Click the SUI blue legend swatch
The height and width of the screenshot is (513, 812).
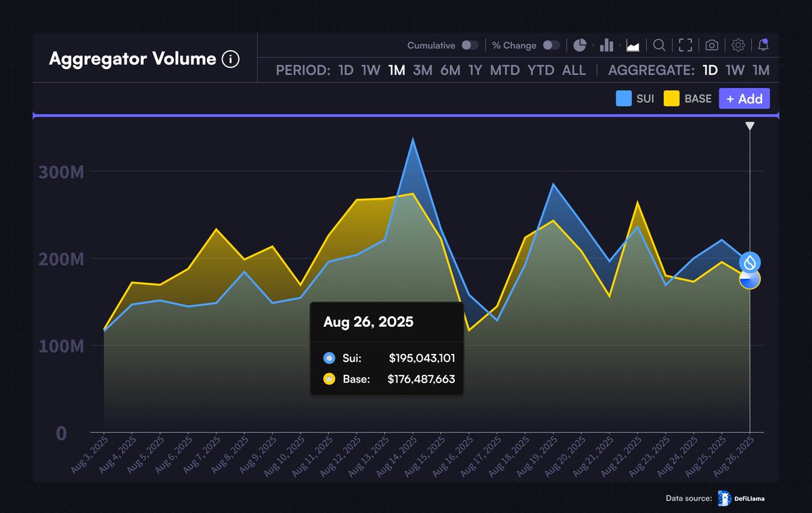pos(624,99)
